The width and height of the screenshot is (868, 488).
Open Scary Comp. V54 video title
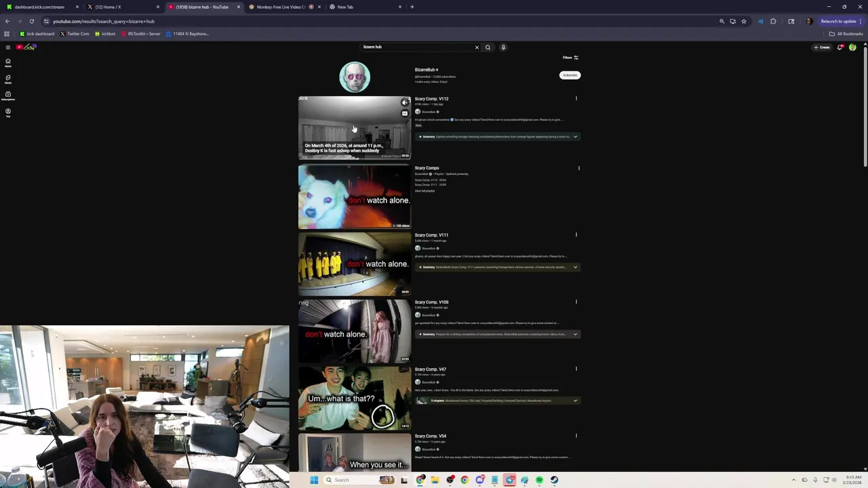pos(430,436)
